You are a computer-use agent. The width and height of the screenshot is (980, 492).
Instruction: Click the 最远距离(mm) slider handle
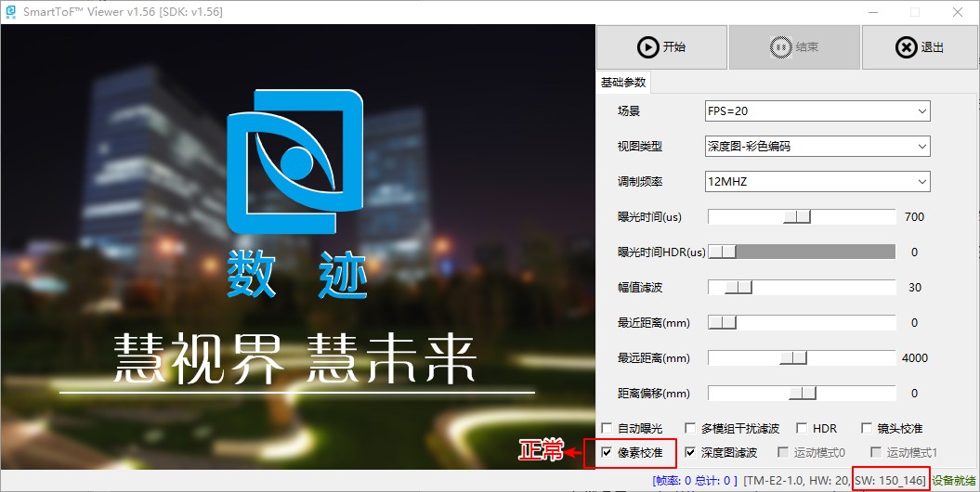click(x=793, y=357)
